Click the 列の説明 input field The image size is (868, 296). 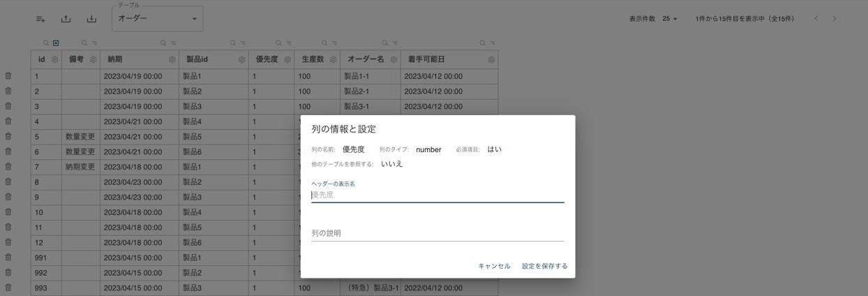(437, 233)
